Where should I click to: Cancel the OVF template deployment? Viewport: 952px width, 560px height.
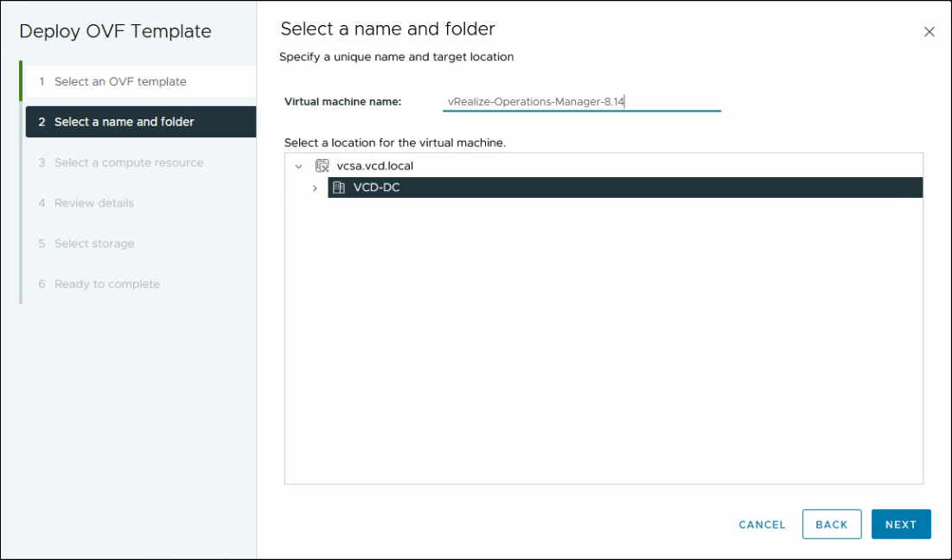click(x=761, y=524)
